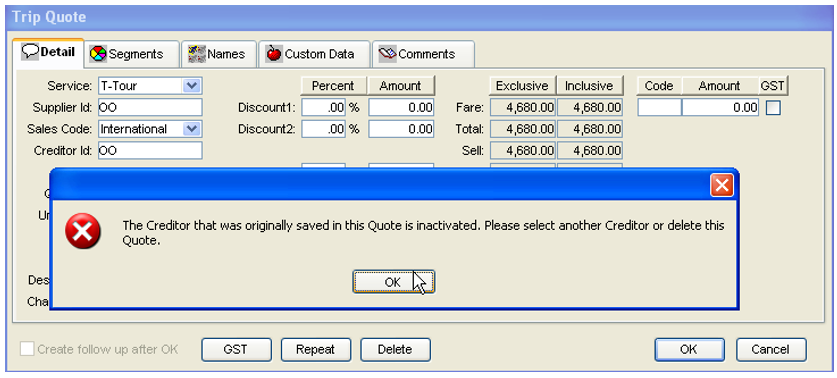Open the Comments tab
Screen dimensions: 837x378
[x=423, y=54]
